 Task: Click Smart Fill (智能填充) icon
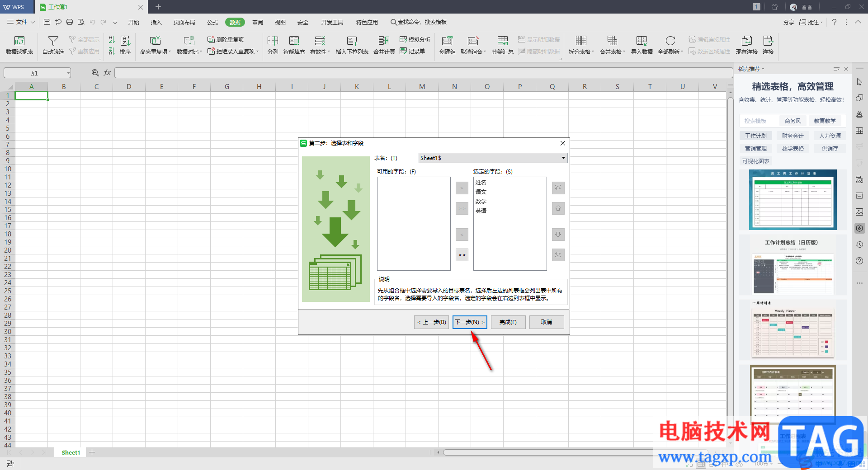coord(294,41)
